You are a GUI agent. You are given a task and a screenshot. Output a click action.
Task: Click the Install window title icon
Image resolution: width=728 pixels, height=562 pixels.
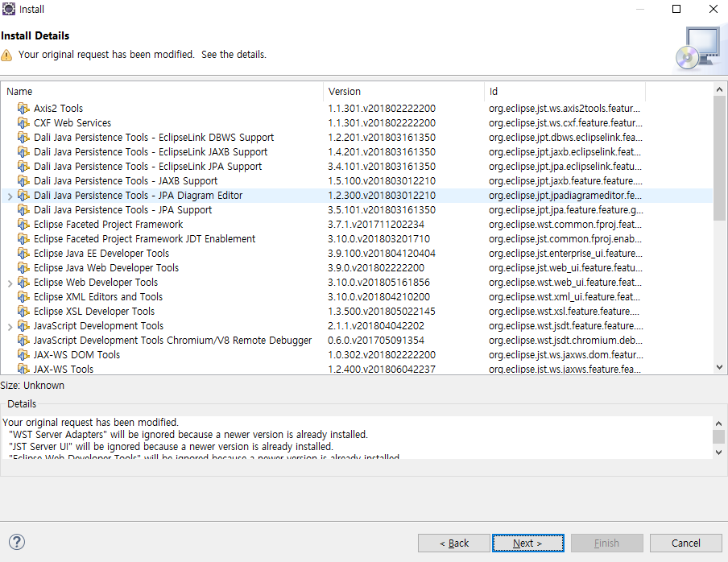pyautogui.click(x=8, y=9)
